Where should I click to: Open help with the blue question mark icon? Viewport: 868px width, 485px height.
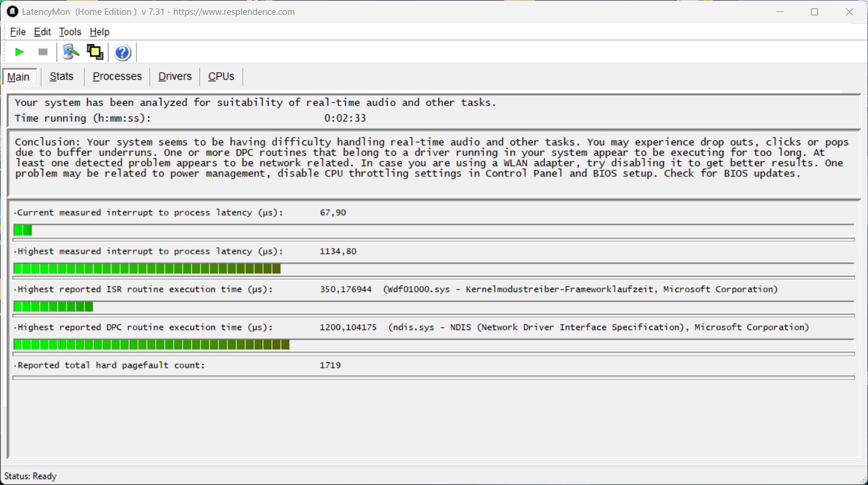pyautogui.click(x=123, y=52)
